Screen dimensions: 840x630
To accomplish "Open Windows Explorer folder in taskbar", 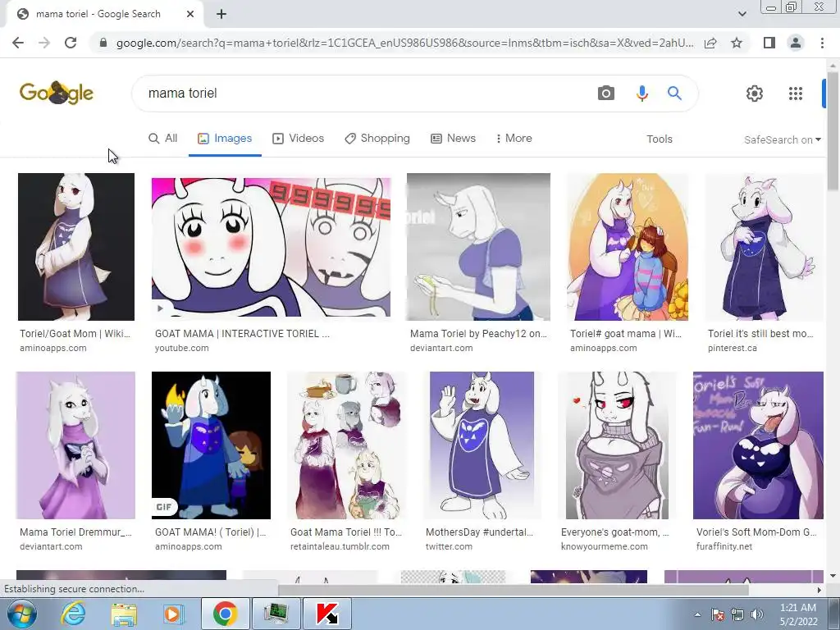I will click(124, 614).
